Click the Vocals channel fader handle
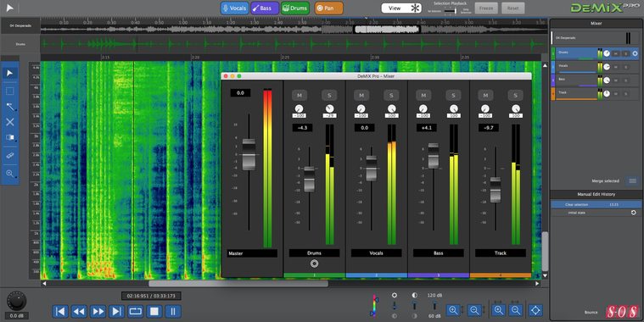Viewport: 644px width, 322px height. click(372, 168)
